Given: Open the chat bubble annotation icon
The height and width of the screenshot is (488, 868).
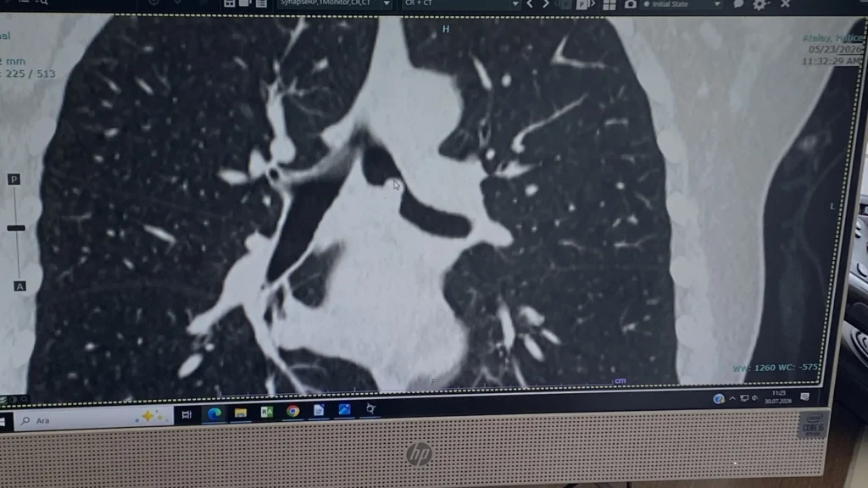Looking at the screenshot, I should (738, 4).
